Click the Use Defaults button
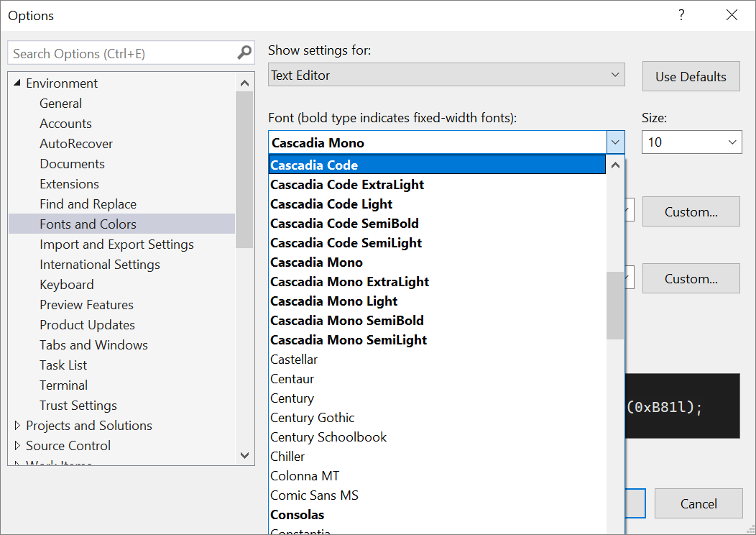Image resolution: width=756 pixels, height=535 pixels. click(690, 76)
